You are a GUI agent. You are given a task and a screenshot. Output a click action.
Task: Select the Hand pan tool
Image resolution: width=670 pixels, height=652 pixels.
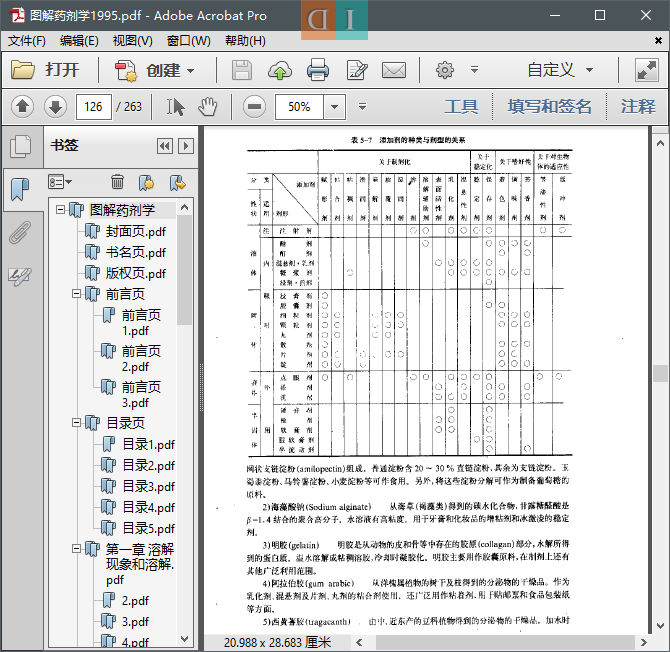pos(208,107)
